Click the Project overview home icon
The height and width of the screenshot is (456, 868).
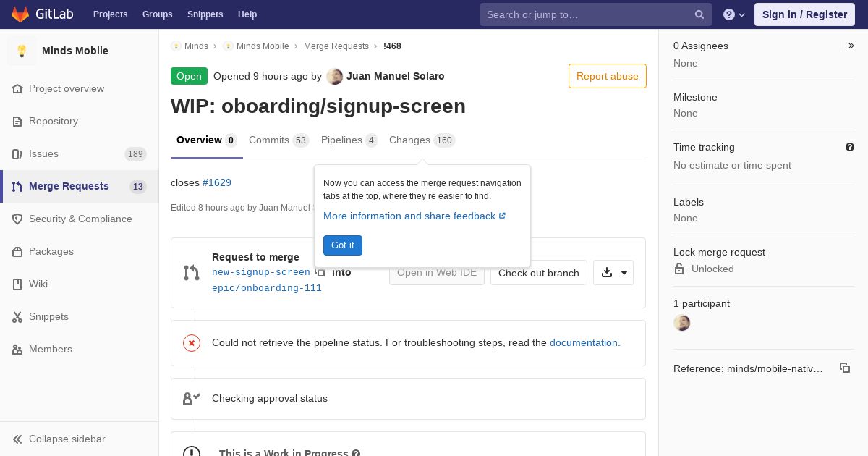(17, 89)
